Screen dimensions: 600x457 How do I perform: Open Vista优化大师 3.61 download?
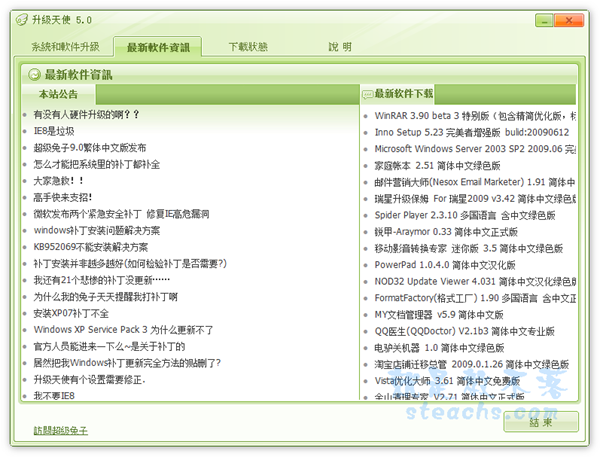click(447, 381)
